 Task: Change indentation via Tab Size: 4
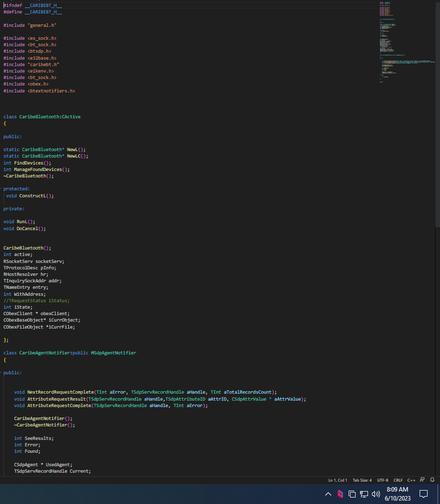tap(362, 480)
